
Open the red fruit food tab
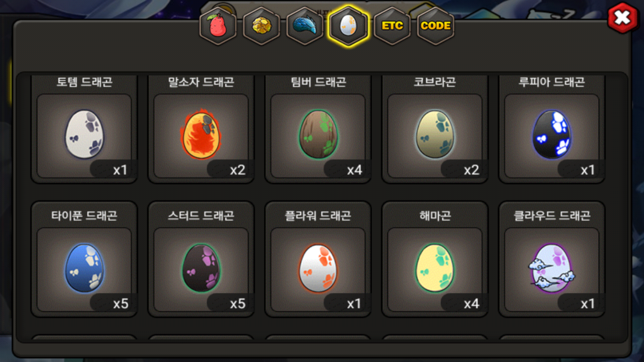(218, 26)
